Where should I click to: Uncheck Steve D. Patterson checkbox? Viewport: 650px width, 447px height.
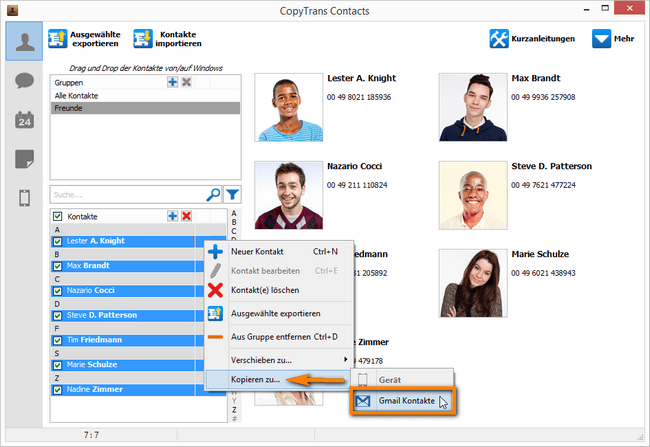tap(58, 316)
